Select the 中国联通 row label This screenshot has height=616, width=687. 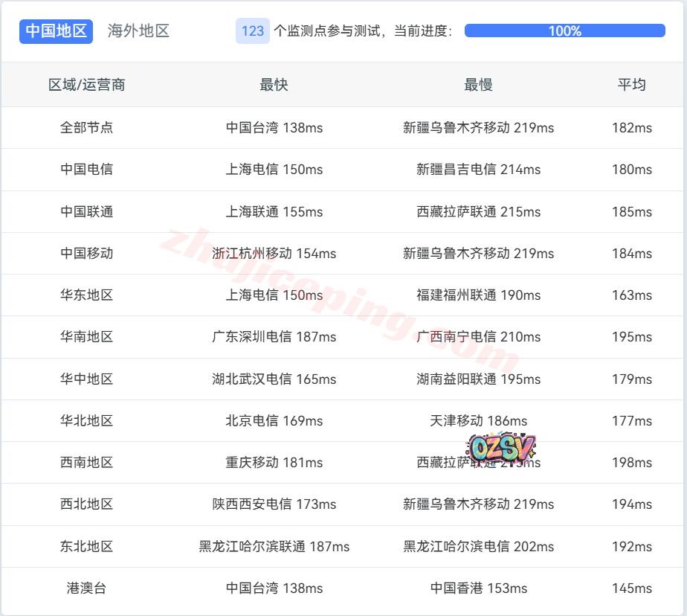pyautogui.click(x=86, y=211)
